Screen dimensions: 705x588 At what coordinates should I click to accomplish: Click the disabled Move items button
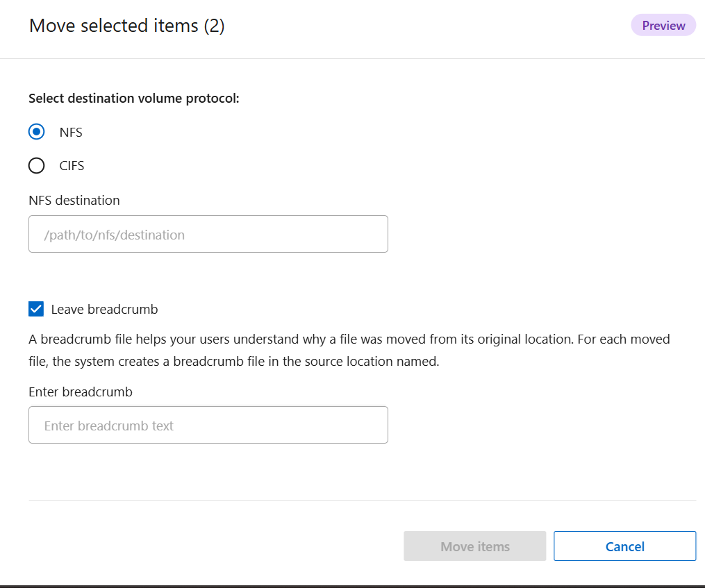[x=474, y=546]
